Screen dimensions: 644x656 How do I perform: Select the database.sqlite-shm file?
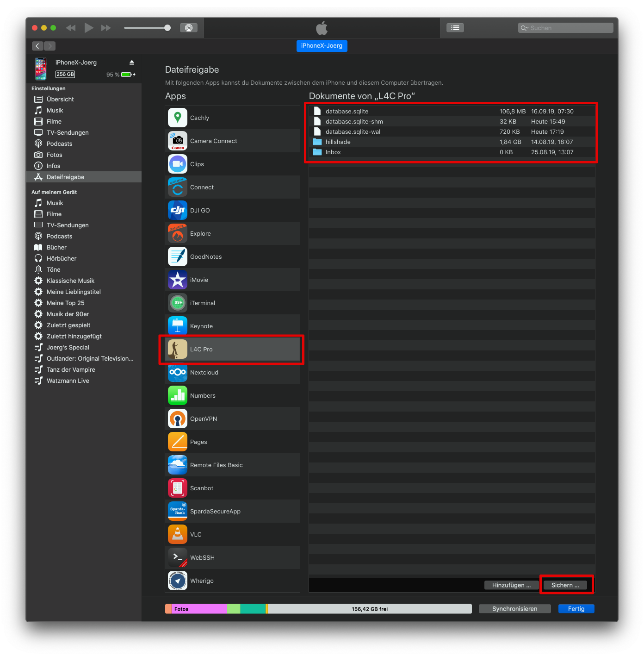(x=452, y=121)
